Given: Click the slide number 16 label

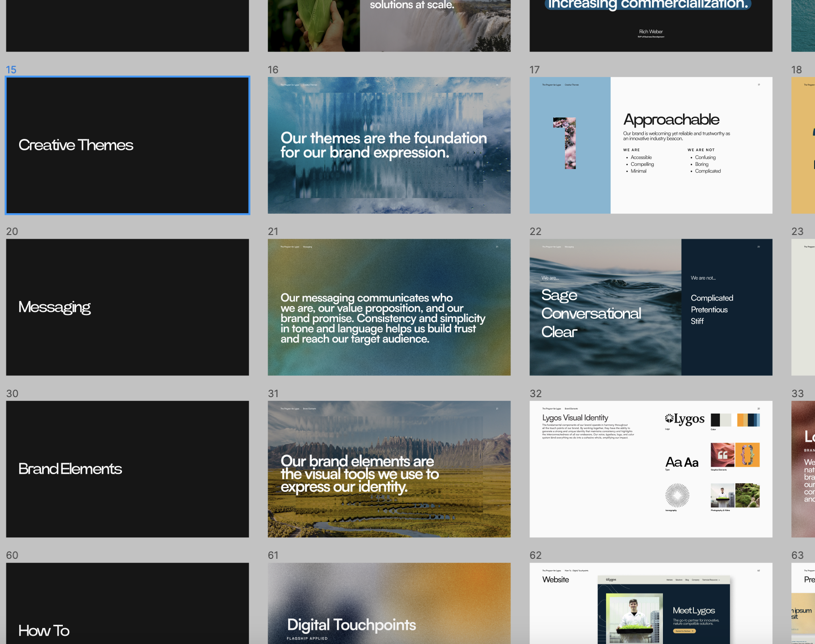Looking at the screenshot, I should click(x=273, y=70).
